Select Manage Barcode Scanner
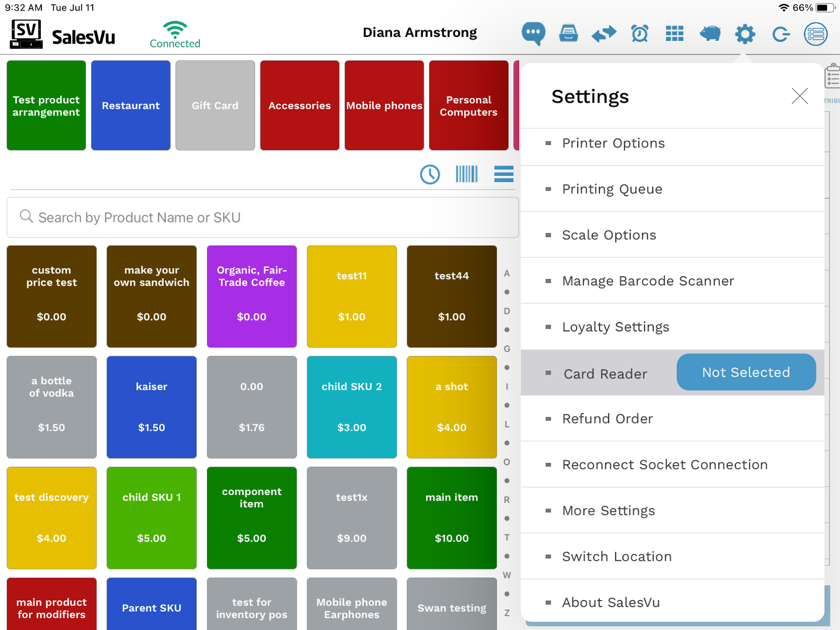This screenshot has height=630, width=840. click(x=672, y=281)
